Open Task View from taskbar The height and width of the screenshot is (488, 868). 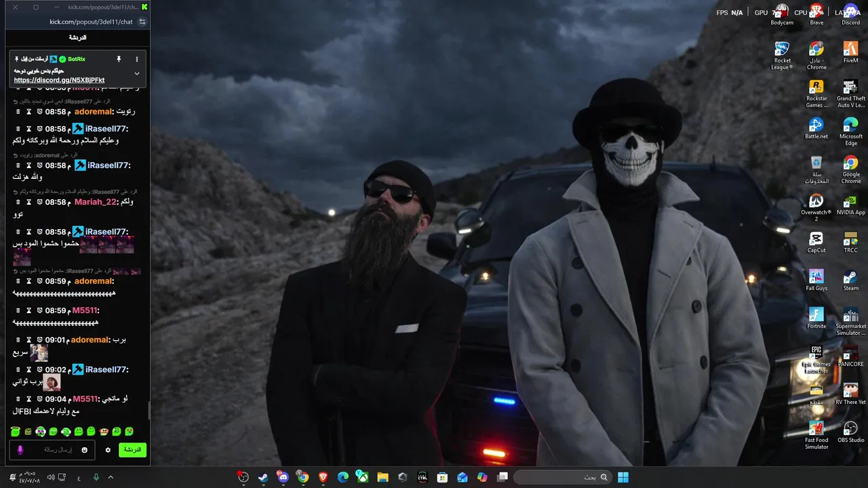coord(502,477)
